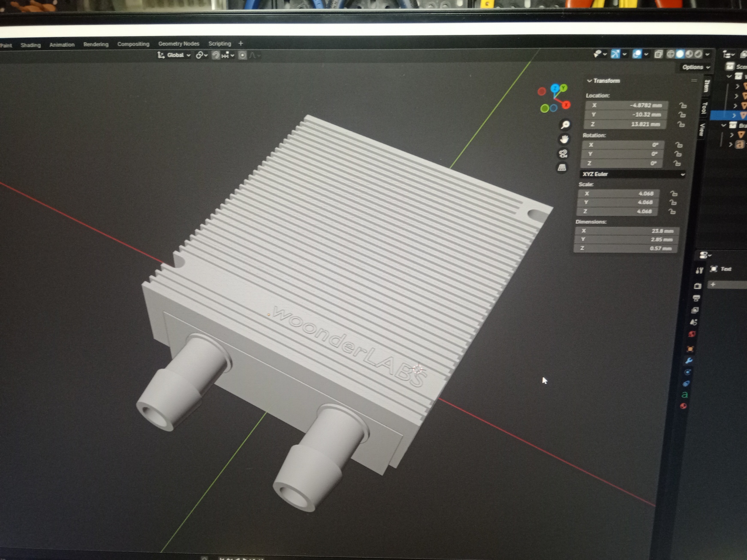Click the blue Z axis on navigation gizmo
The image size is (747, 560).
click(555, 88)
